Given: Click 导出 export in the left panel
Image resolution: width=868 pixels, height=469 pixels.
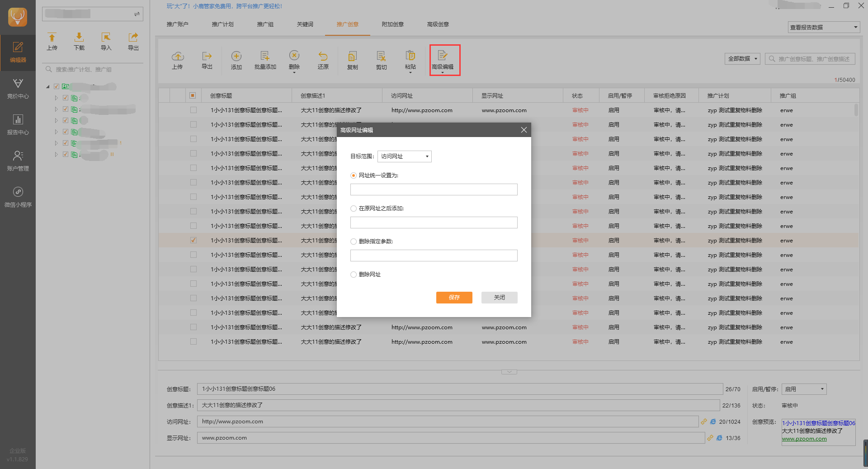Looking at the screenshot, I should pyautogui.click(x=133, y=42).
